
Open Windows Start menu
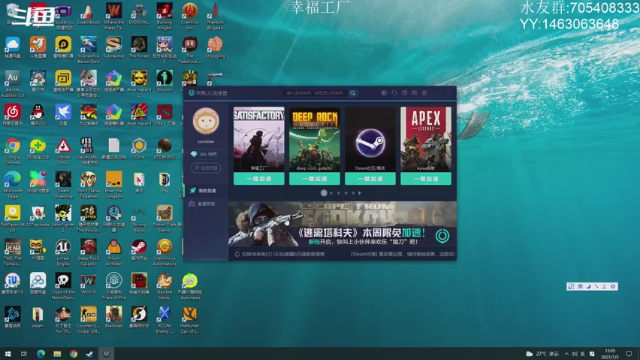click(7, 353)
